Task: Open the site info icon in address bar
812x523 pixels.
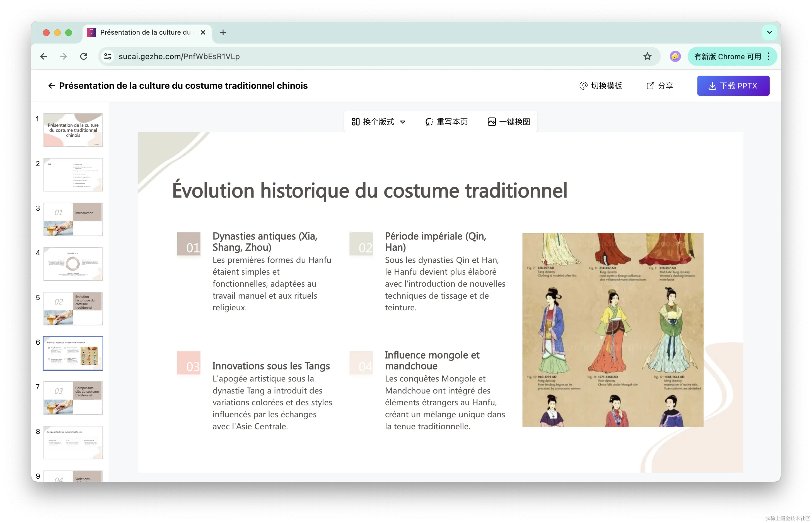Action: pyautogui.click(x=108, y=56)
